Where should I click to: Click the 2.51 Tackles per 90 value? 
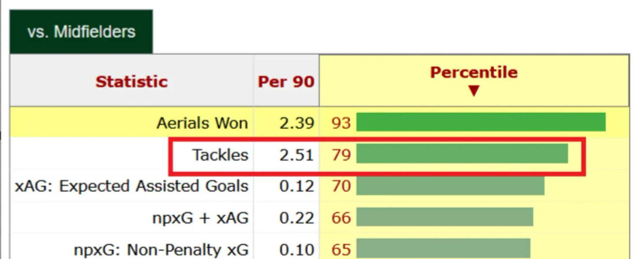pyautogui.click(x=296, y=155)
